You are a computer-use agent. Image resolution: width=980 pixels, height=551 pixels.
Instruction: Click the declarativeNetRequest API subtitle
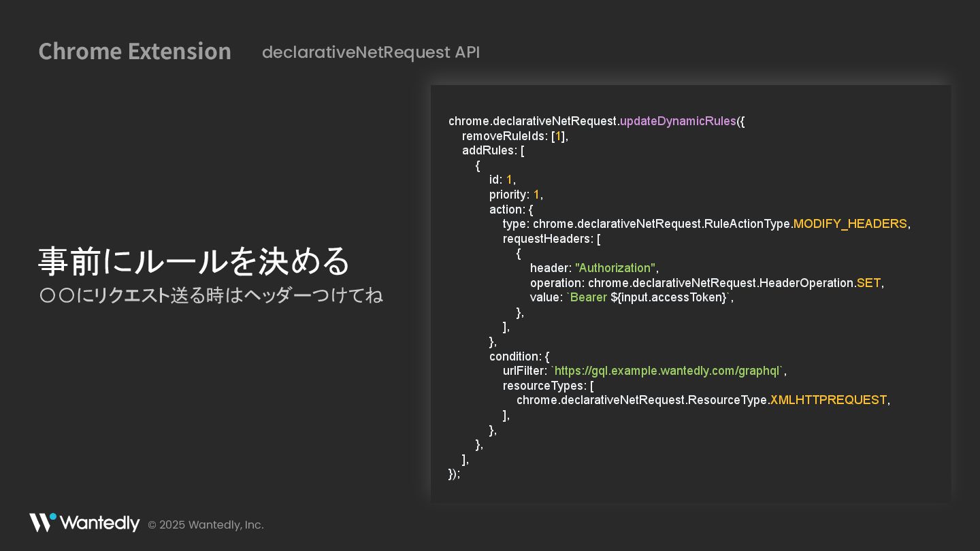[x=370, y=52]
